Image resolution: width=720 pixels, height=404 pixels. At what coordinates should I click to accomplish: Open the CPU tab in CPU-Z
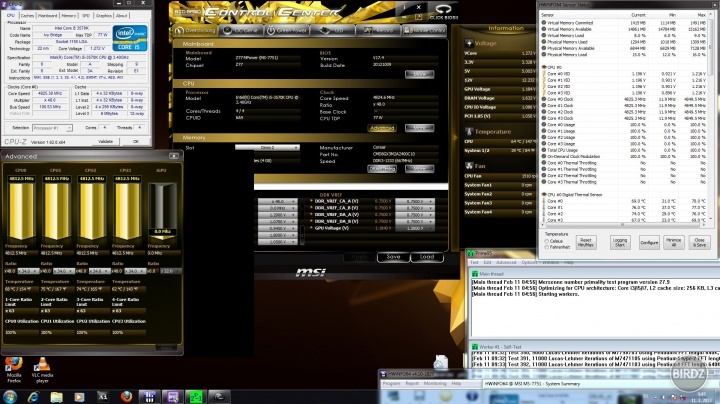tap(11, 15)
